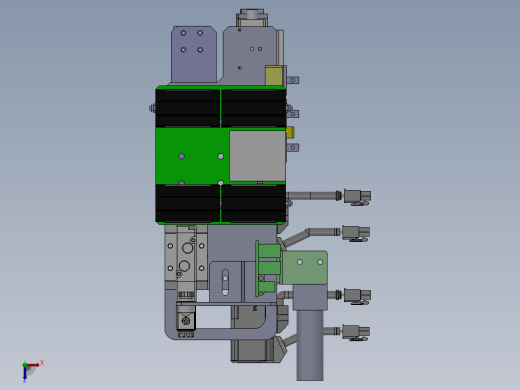Select the gray bracket with the vertical slot
Image resolution: width=520 pixels, height=390 pixels.
point(225,282)
